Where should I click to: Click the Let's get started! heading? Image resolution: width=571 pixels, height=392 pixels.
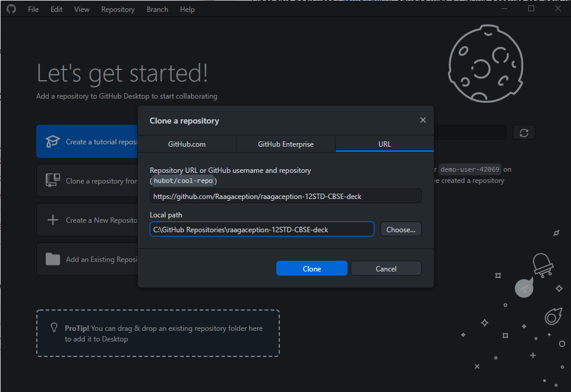(122, 74)
